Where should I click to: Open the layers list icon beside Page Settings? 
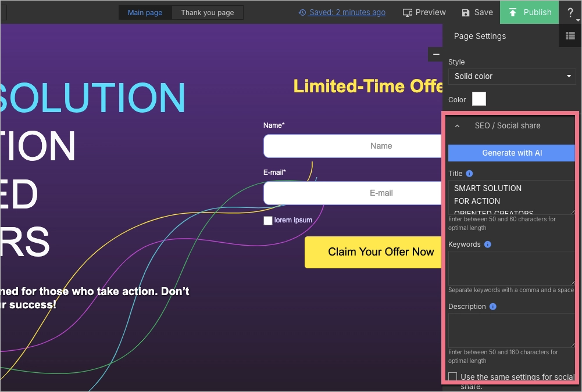tap(570, 36)
